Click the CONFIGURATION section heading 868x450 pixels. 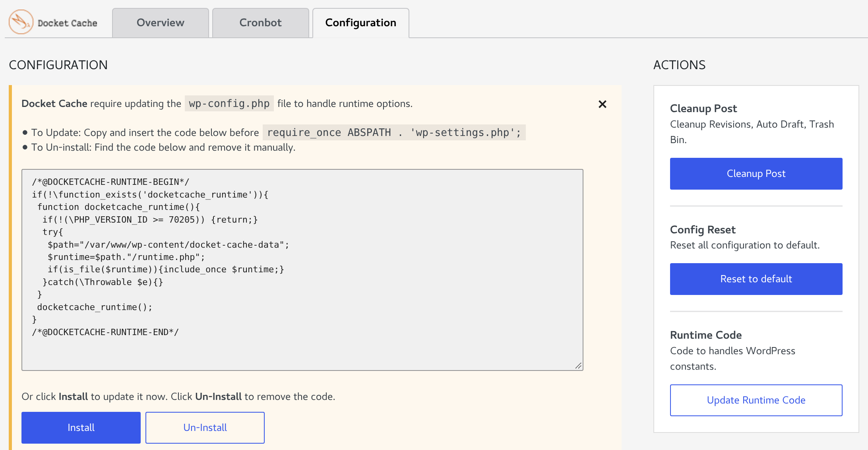[58, 65]
